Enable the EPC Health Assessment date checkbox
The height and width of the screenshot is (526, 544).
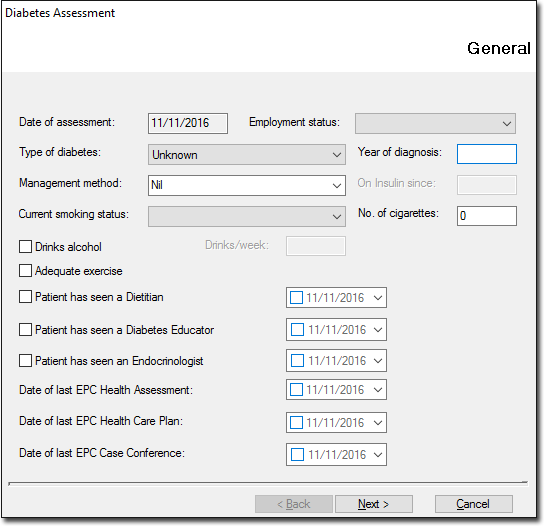coord(296,390)
